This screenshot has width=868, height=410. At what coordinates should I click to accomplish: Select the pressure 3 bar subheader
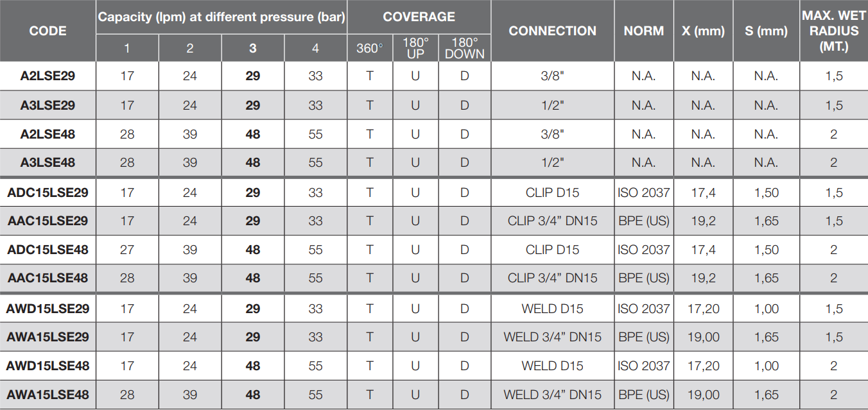(x=253, y=49)
